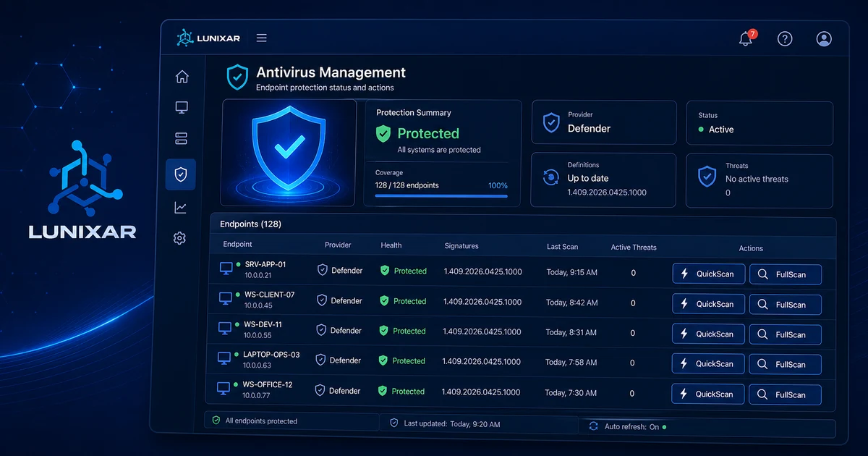Click the IP address 10.0.0.63
Viewport: 868px width, 456px height.
257,366
